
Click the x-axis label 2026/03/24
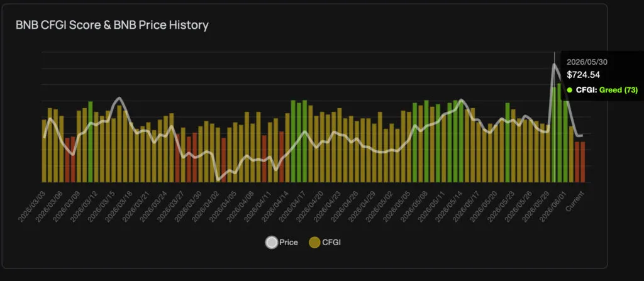pos(153,207)
